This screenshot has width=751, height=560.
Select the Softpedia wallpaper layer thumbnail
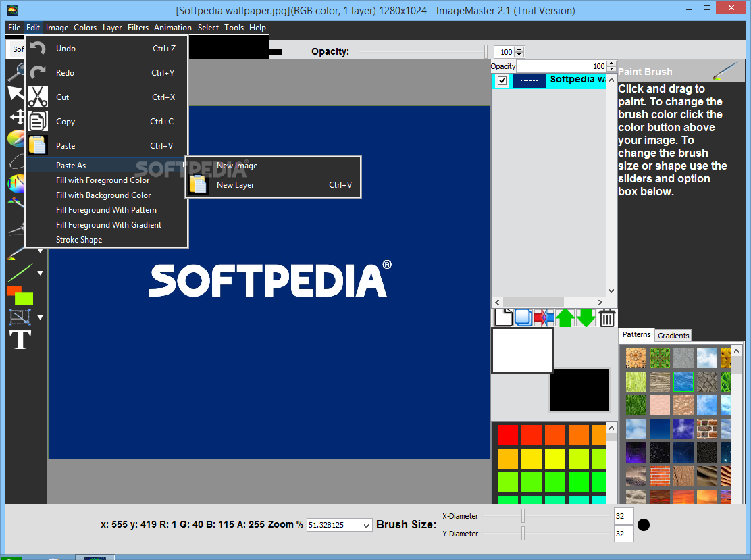pyautogui.click(x=529, y=80)
